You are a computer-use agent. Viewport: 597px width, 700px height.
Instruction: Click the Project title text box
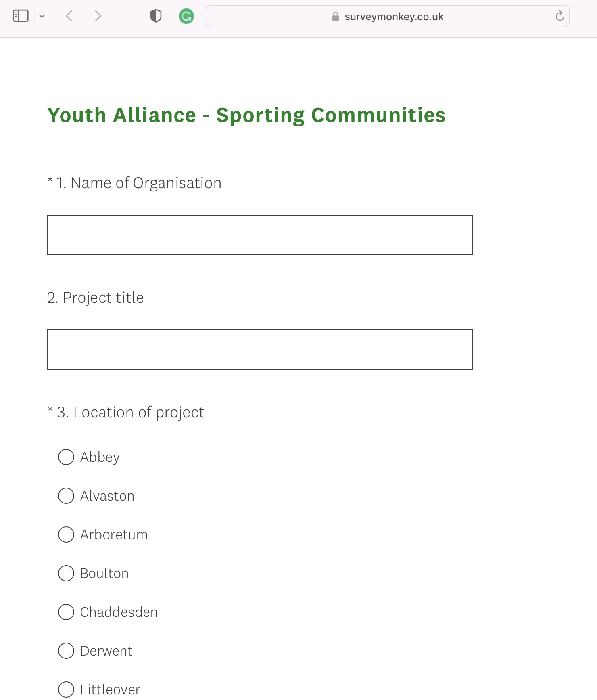pos(260,350)
